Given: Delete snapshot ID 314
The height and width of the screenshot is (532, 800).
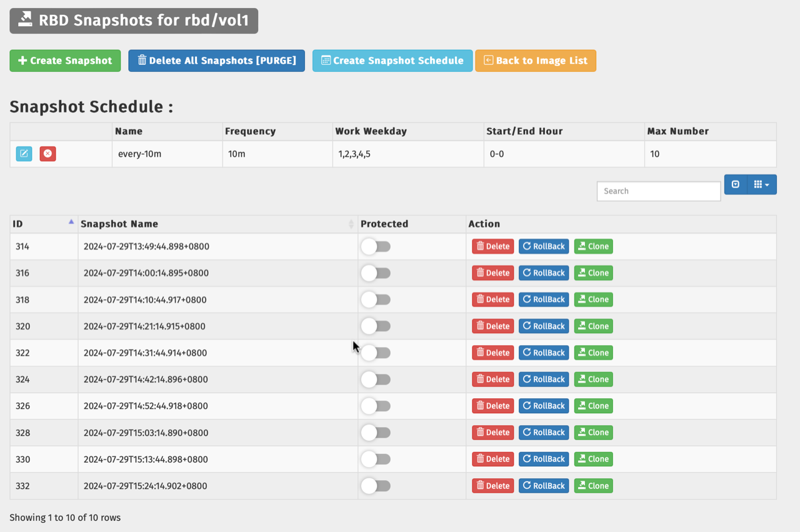Looking at the screenshot, I should (492, 246).
